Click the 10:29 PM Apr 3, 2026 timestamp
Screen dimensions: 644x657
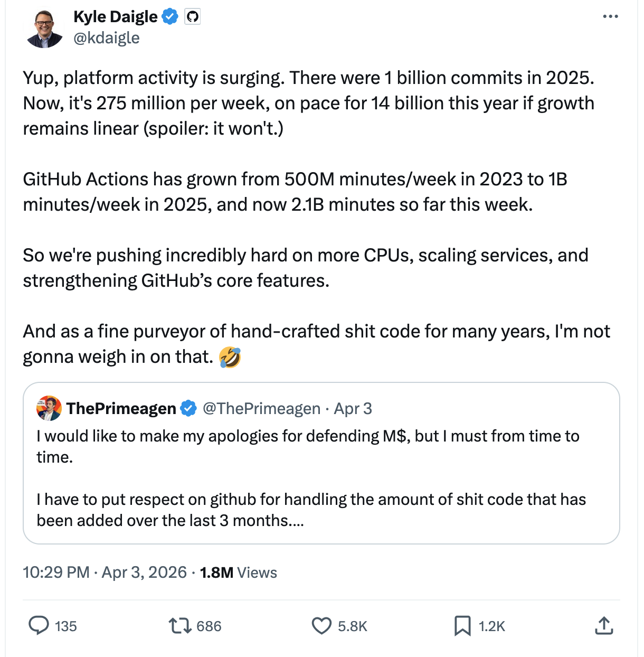[105, 572]
